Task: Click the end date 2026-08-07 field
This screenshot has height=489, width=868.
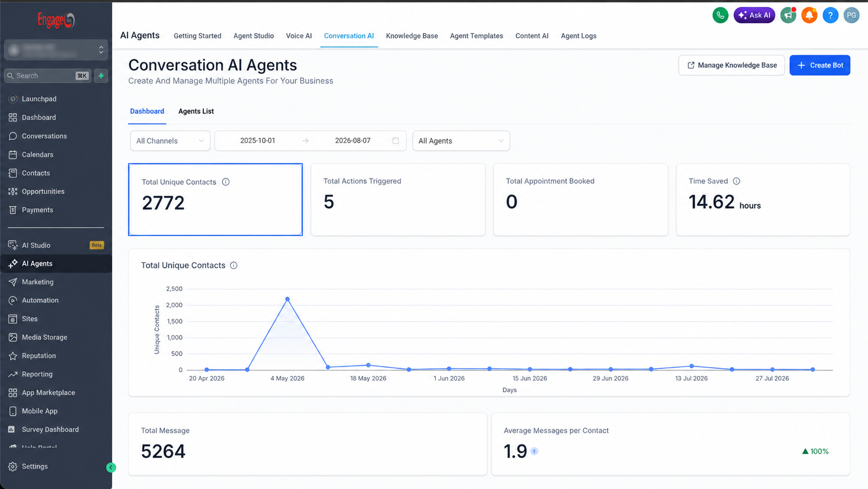Action: (352, 141)
